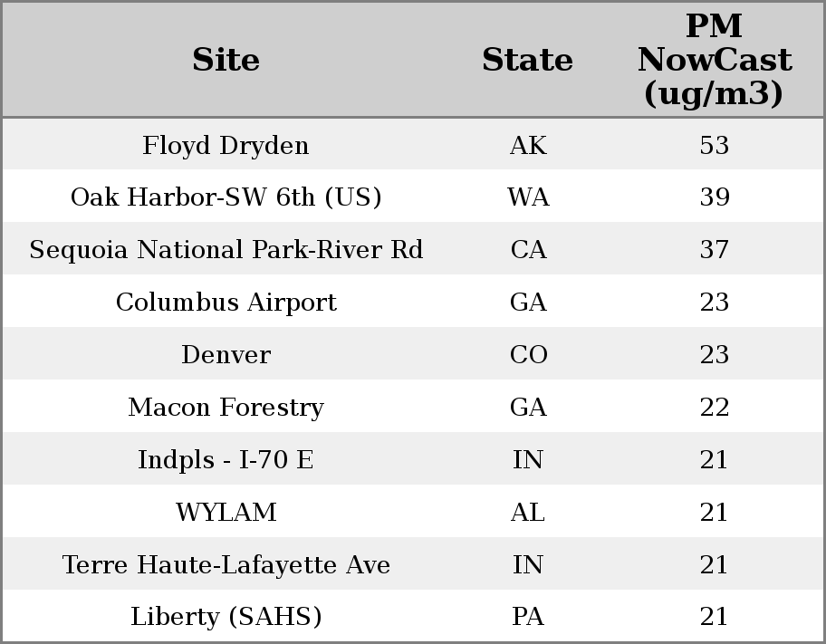Viewport: 826px width, 644px height.
Task: Click Sequoia National Park-River Rd cell
Action: (x=226, y=250)
